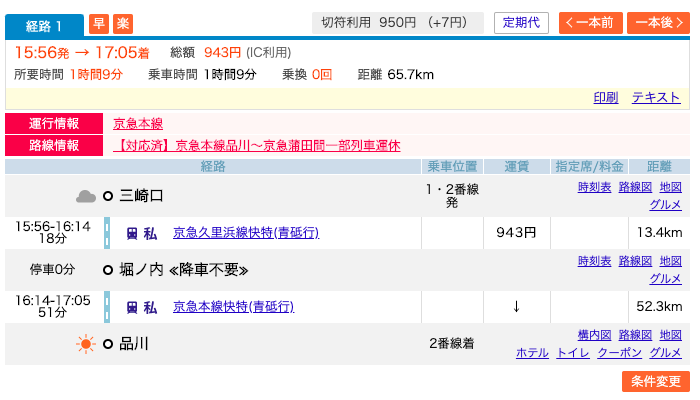Image resolution: width=700 pixels, height=400 pixels.
Task: Click the sunny weather icon beside 品川
Action: pyautogui.click(x=86, y=344)
